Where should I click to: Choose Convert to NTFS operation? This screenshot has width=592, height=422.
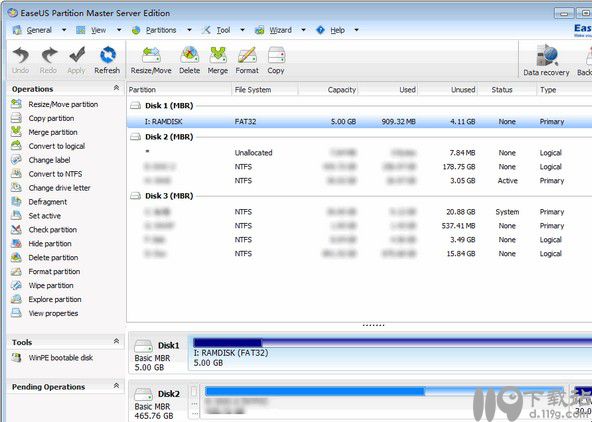click(x=47, y=174)
